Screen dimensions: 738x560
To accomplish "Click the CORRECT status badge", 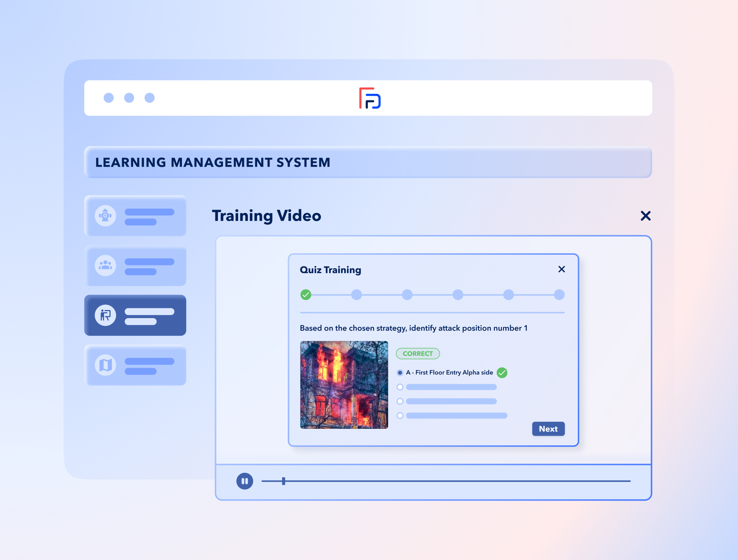I will [417, 354].
